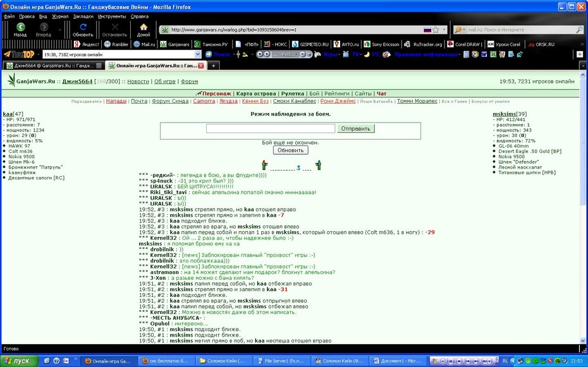
Task: Open a new tab with the plus button
Action: point(213,66)
